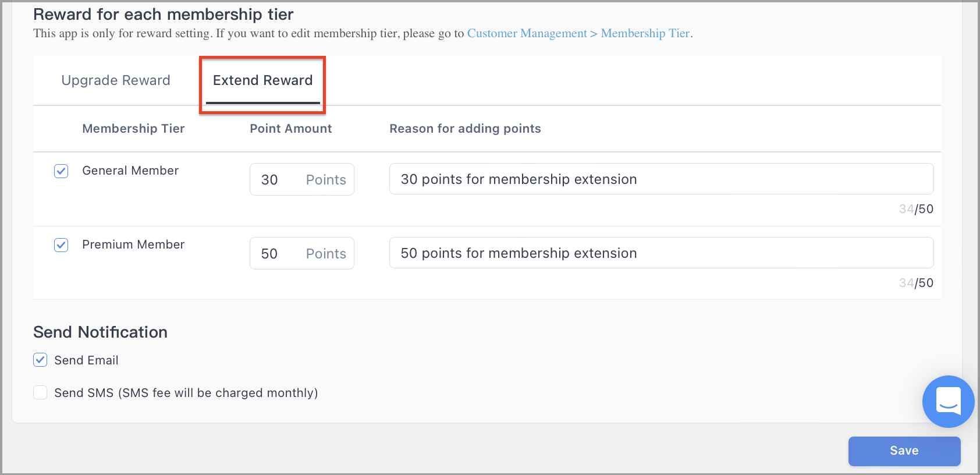Open the Customer Management link
980x475 pixels.
coord(526,33)
